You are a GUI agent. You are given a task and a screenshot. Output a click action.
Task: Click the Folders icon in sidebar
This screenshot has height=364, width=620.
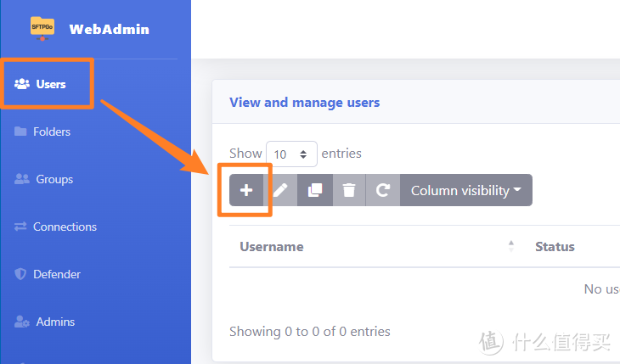point(21,132)
